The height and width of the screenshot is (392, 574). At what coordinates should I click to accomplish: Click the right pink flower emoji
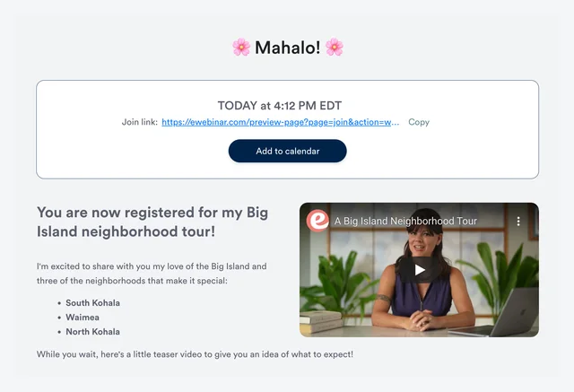[x=335, y=48]
